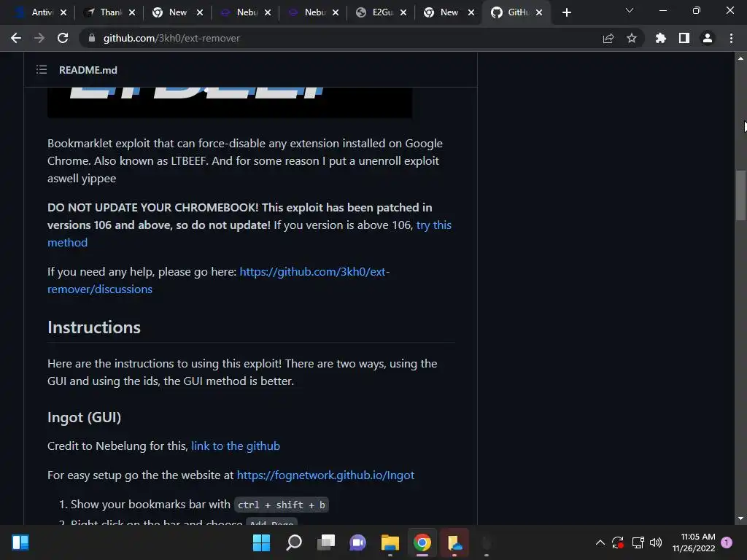Click the Chrome taskbar icon
Viewport: 747px width, 560px height.
coord(422,542)
